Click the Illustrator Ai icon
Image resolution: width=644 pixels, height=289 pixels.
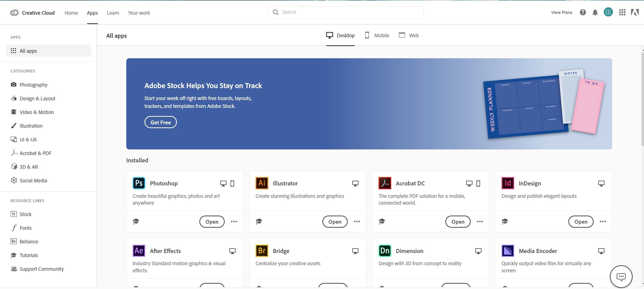click(x=262, y=183)
